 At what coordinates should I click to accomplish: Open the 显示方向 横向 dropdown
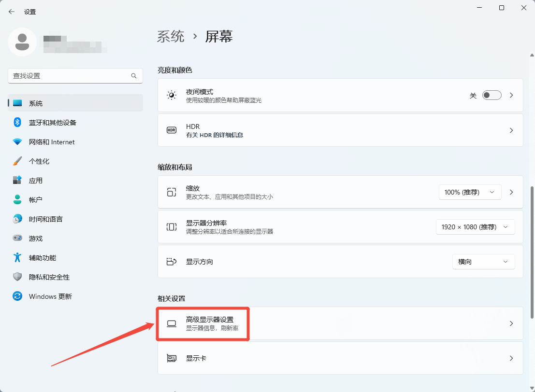click(x=483, y=262)
